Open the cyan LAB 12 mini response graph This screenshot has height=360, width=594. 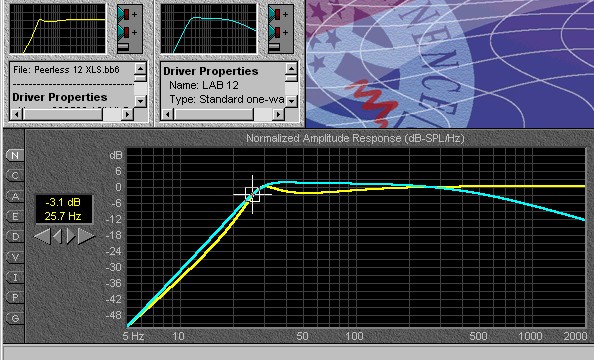tap(209, 29)
